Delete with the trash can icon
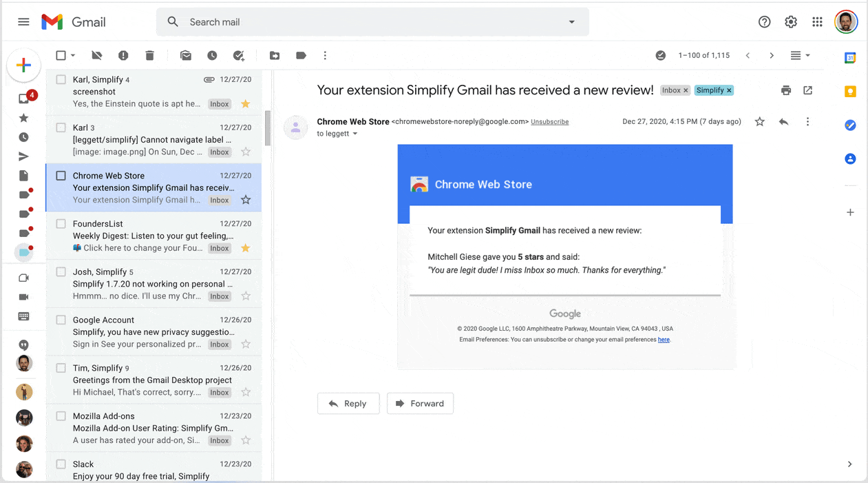The width and height of the screenshot is (868, 483). point(150,55)
